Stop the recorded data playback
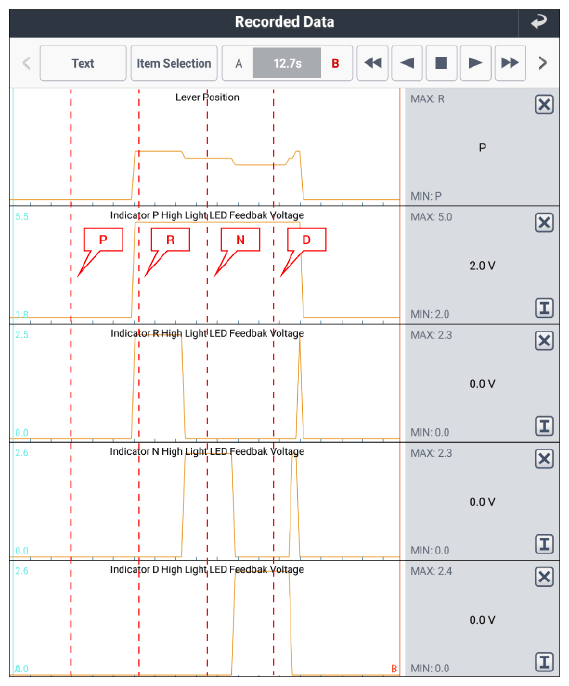Viewport: 569px width, 686px height. tap(441, 63)
